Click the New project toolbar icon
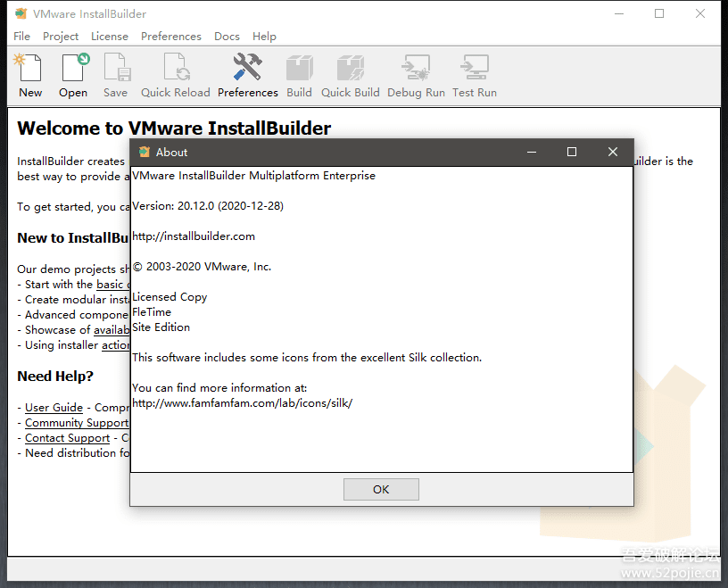Viewport: 728px width, 588px height. click(x=29, y=75)
